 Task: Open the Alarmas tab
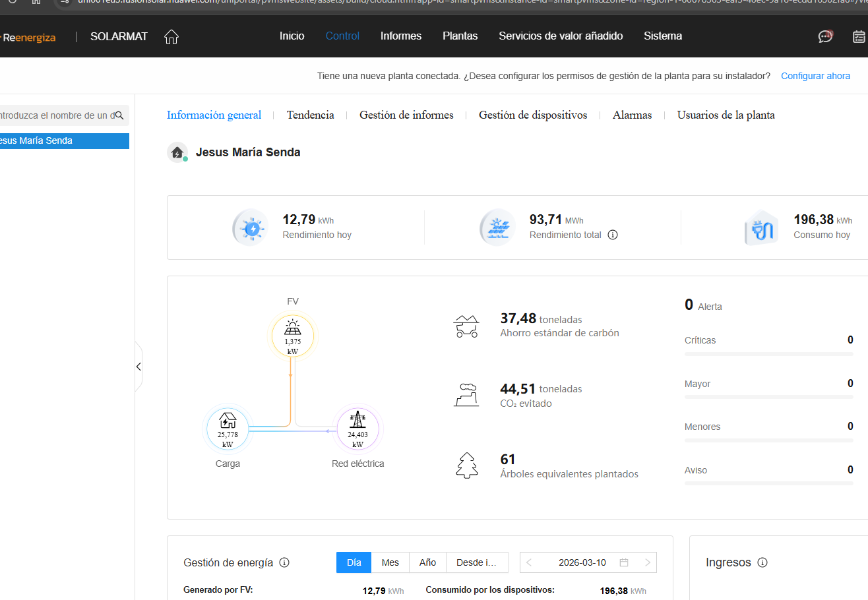coord(632,115)
